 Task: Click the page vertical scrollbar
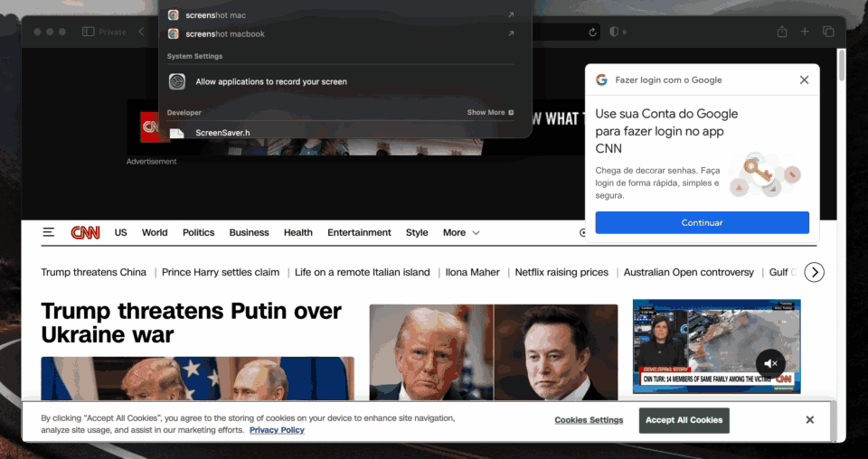coord(842,66)
